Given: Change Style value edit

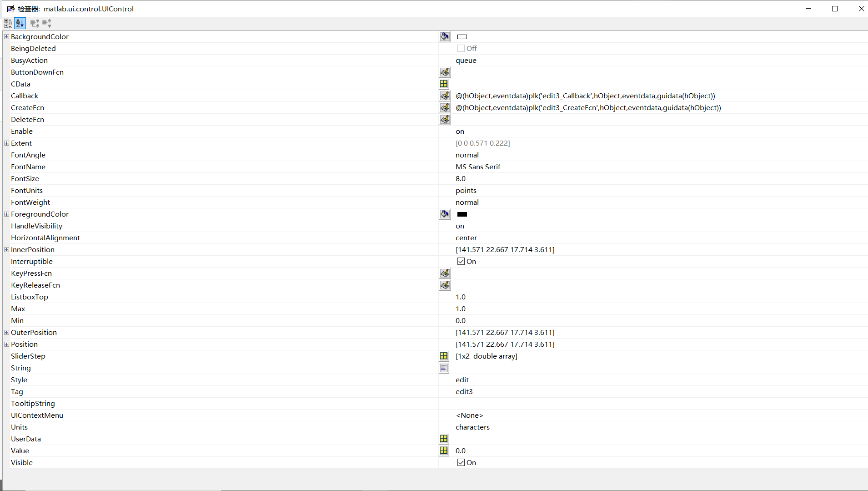Looking at the screenshot, I should (x=462, y=380).
